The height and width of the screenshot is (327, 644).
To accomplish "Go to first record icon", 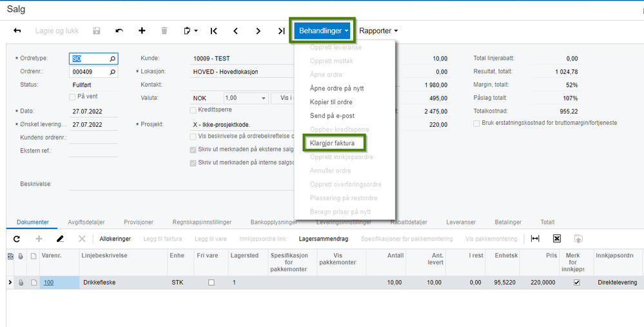I will [213, 31].
